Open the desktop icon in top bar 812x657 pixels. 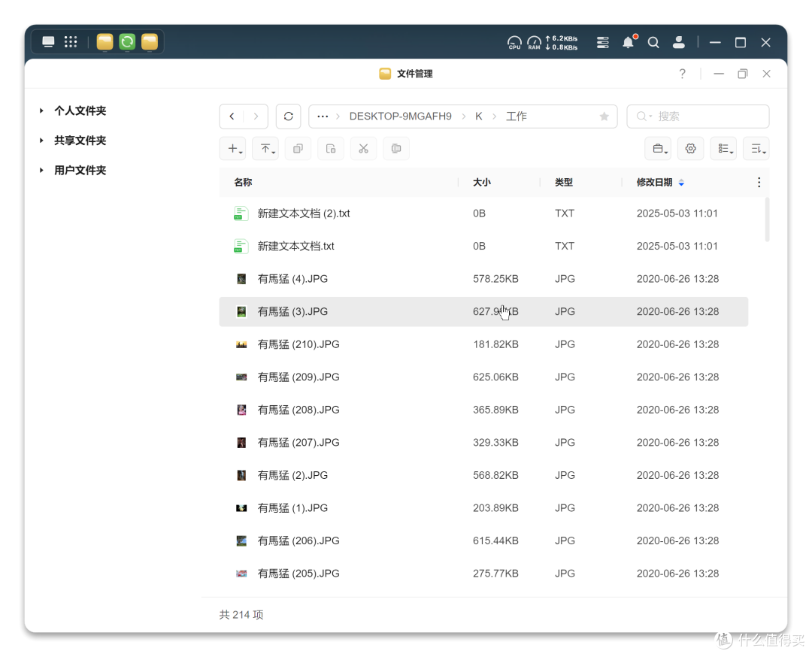coord(48,42)
